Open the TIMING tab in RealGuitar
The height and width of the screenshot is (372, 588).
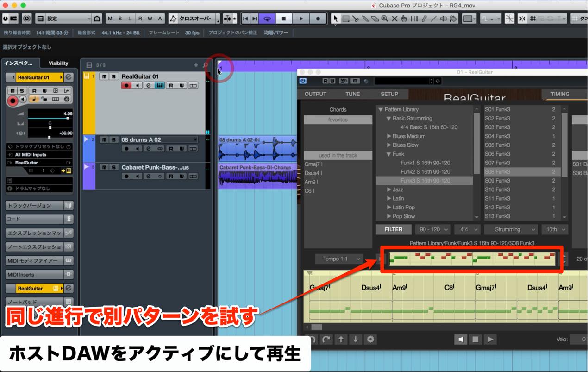[560, 94]
